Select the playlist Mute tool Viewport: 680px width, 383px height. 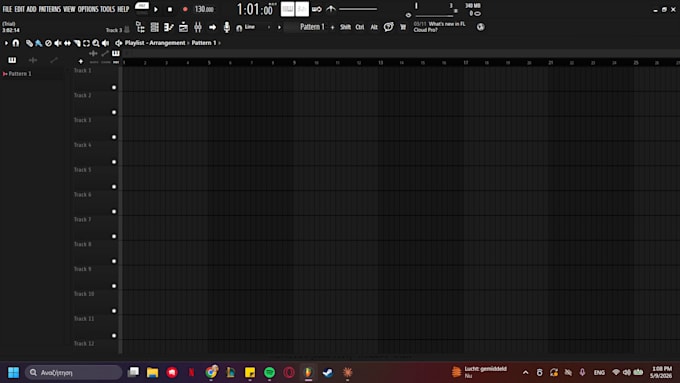[x=58, y=43]
